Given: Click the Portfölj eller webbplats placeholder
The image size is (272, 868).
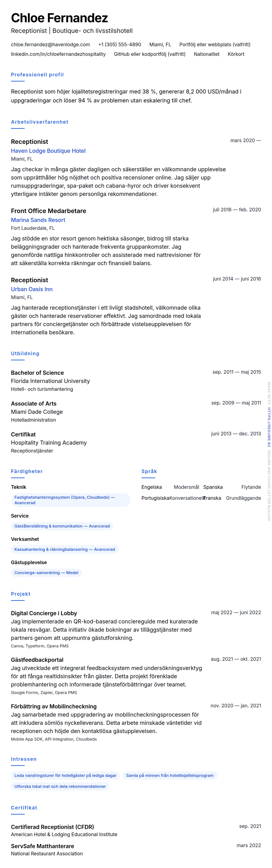Looking at the screenshot, I should [x=215, y=45].
